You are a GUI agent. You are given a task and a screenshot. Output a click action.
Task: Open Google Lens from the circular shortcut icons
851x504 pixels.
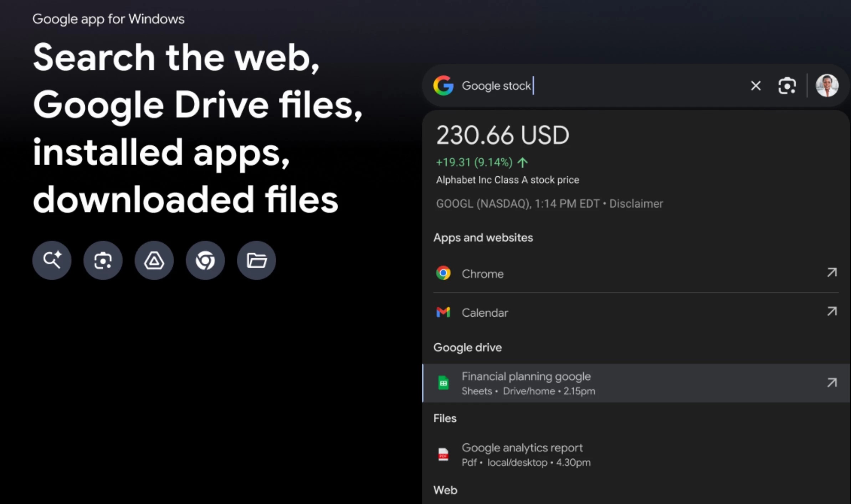pyautogui.click(x=103, y=260)
